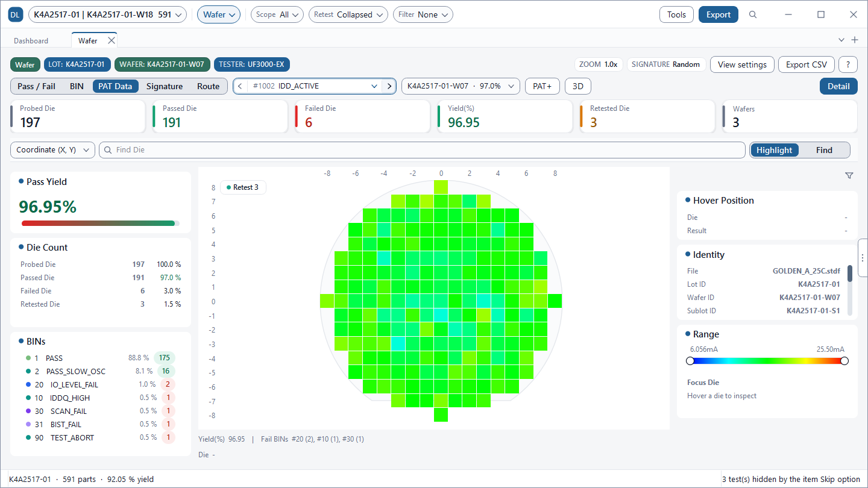Viewport: 868px width, 488px height.
Task: Click the Export button
Action: pos(719,14)
